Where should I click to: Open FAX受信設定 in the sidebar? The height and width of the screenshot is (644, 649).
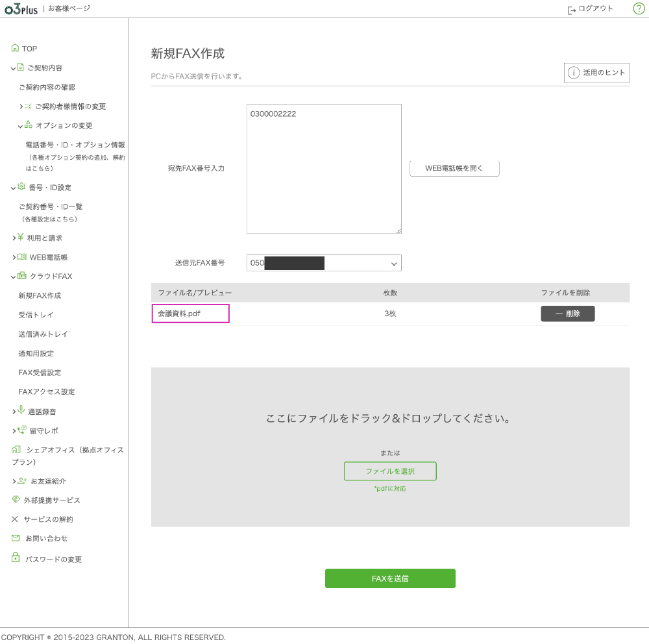(40, 373)
